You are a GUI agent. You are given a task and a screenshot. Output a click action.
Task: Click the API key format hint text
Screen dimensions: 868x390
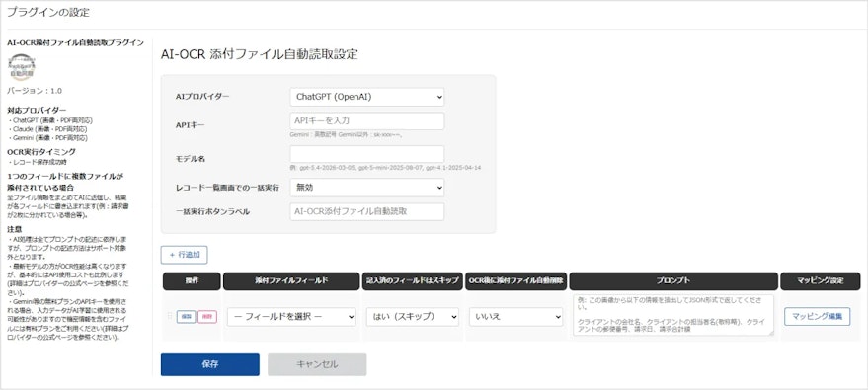point(346,134)
